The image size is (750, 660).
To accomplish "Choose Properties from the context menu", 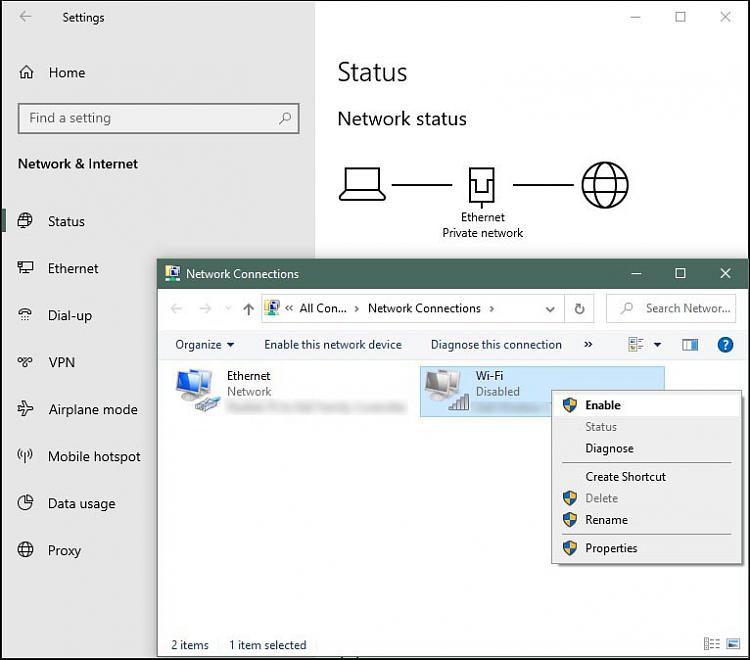I will coord(646,548).
